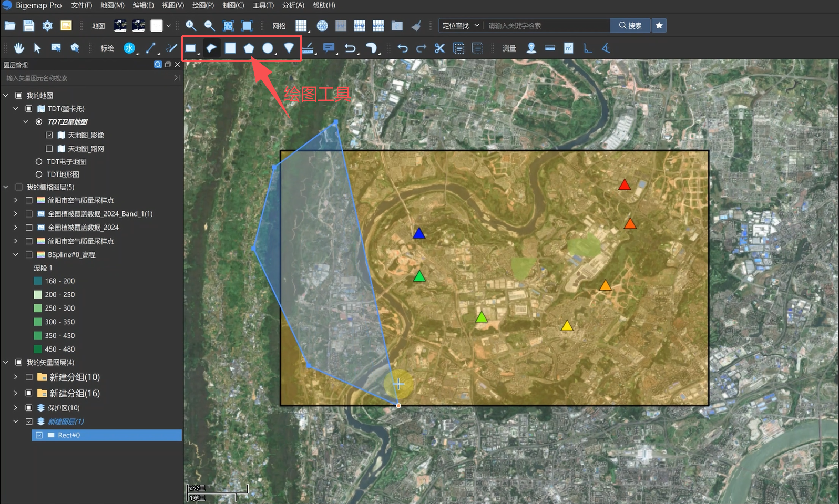Click the keyword search input field
The width and height of the screenshot is (839, 504).
click(x=547, y=25)
